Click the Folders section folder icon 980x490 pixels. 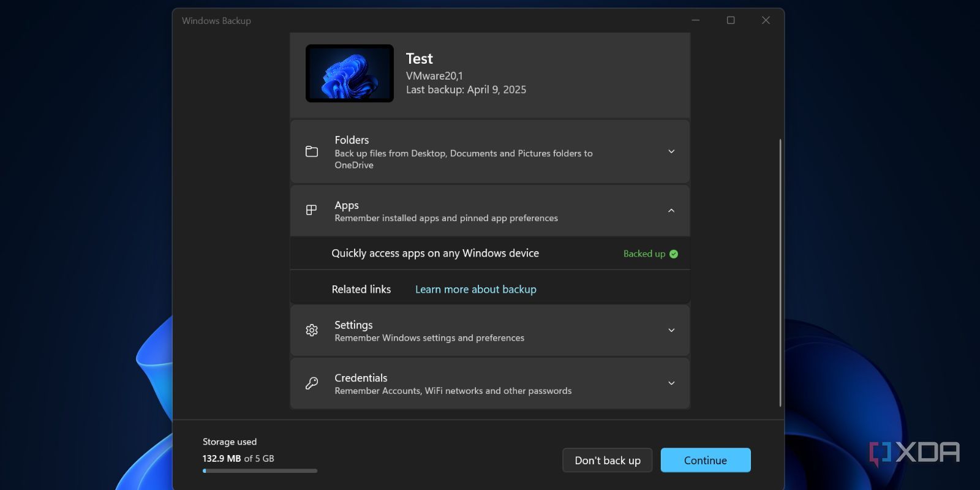coord(312,151)
